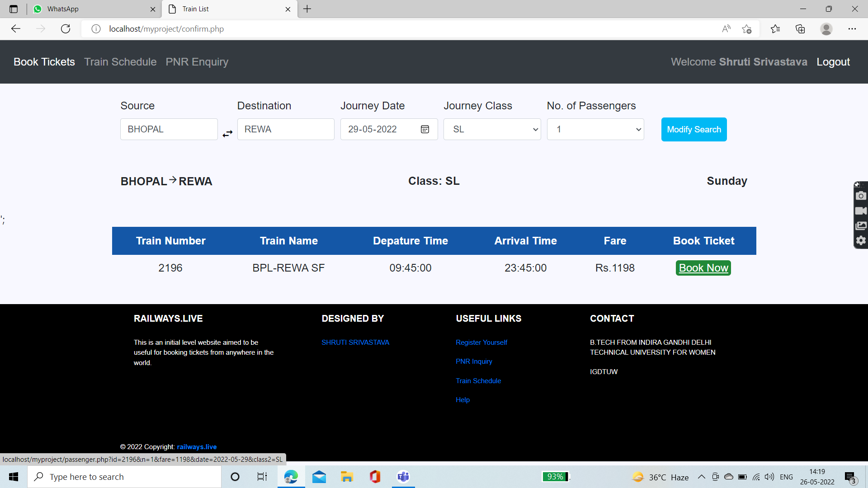The width and height of the screenshot is (868, 488).
Task: Refresh the page using the reload icon
Action: [x=66, y=28]
